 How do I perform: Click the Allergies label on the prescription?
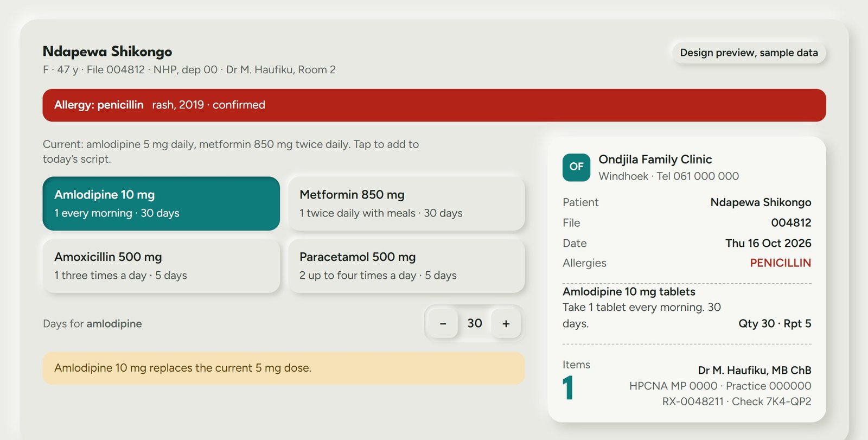[x=584, y=263]
